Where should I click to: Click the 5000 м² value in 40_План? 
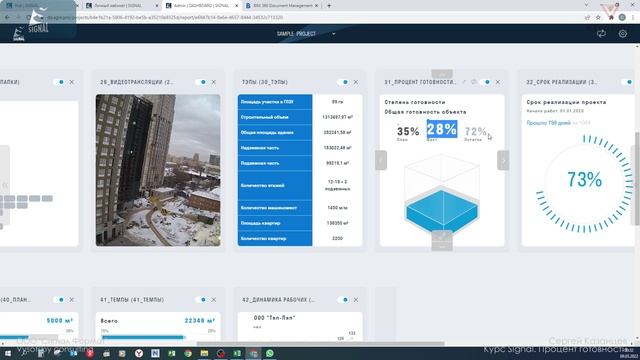tap(60, 321)
